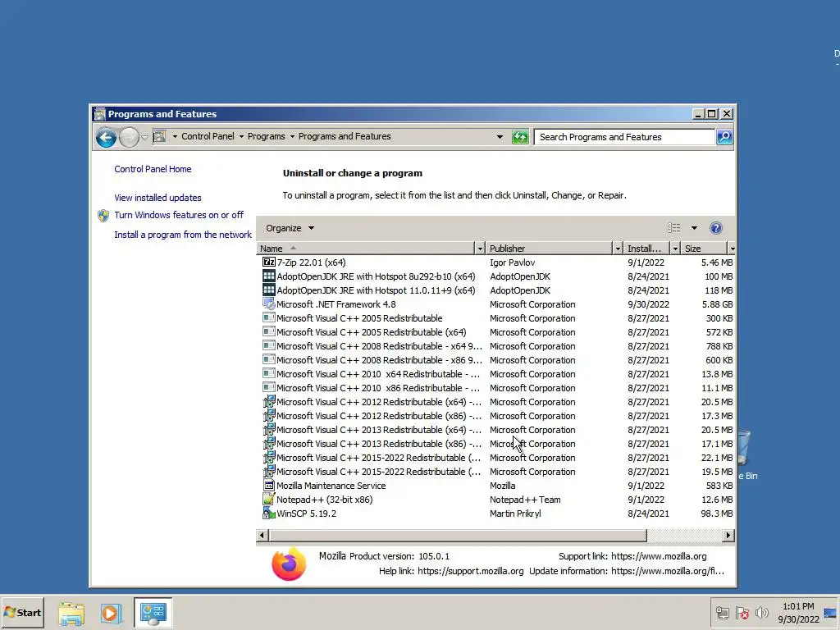Open the Size column filter dropdown
Screen dimensions: 840x630
(x=732, y=249)
